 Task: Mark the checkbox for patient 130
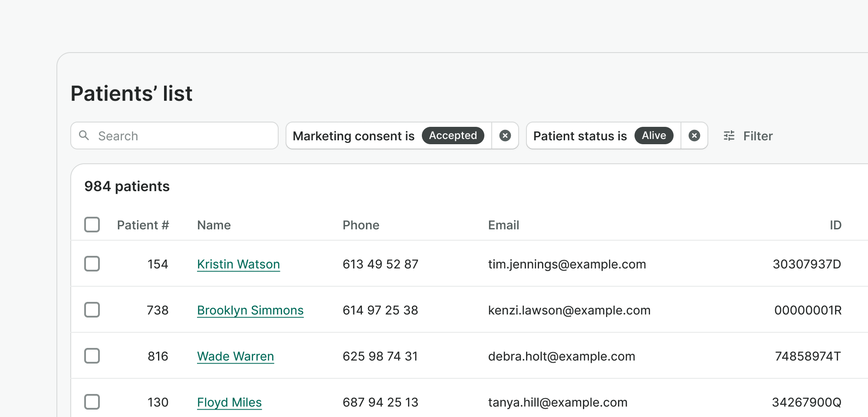tap(92, 402)
